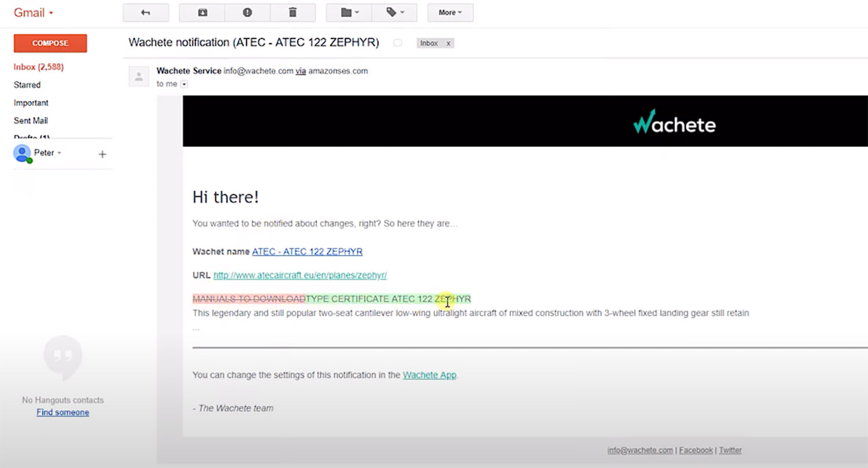Screen dimensions: 868x468
Task: Click the Wachete App link
Action: tap(429, 375)
